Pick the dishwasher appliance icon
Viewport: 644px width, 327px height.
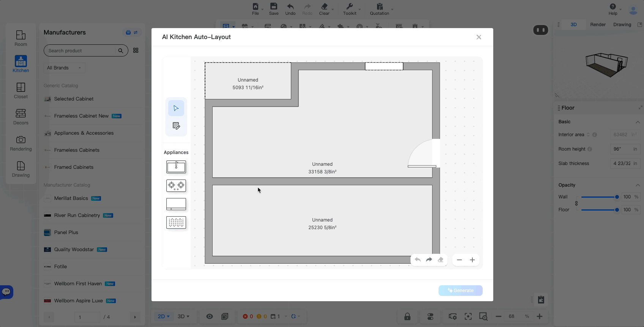(176, 223)
